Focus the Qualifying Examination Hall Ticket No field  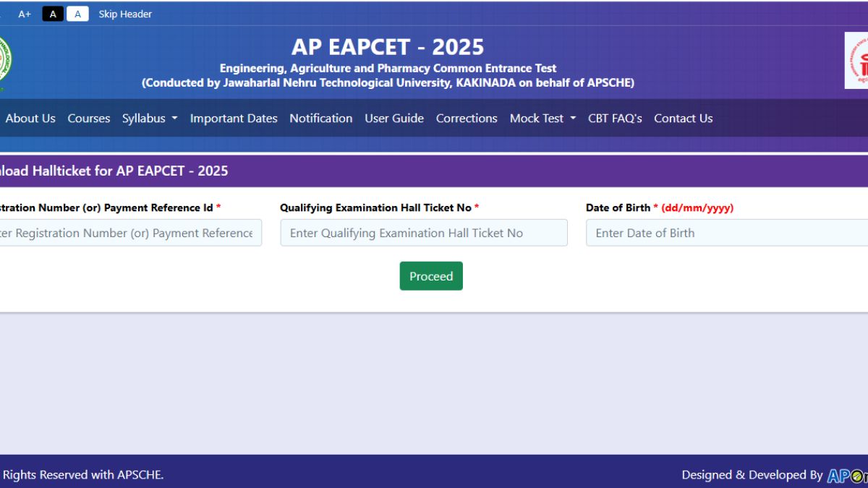[424, 233]
